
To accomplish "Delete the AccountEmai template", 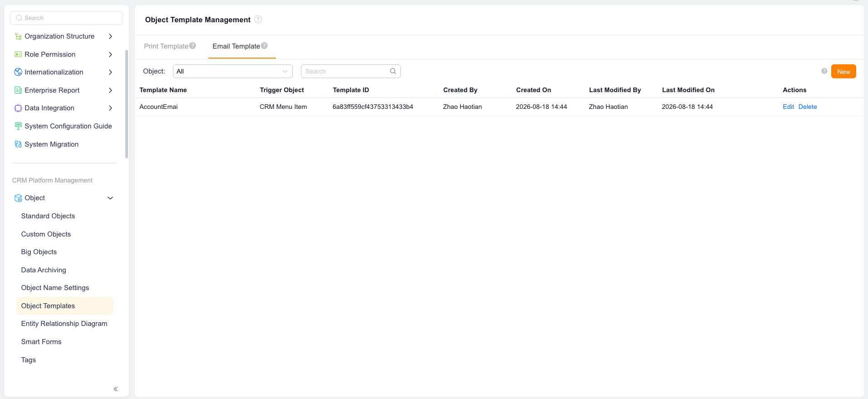I will click(808, 107).
